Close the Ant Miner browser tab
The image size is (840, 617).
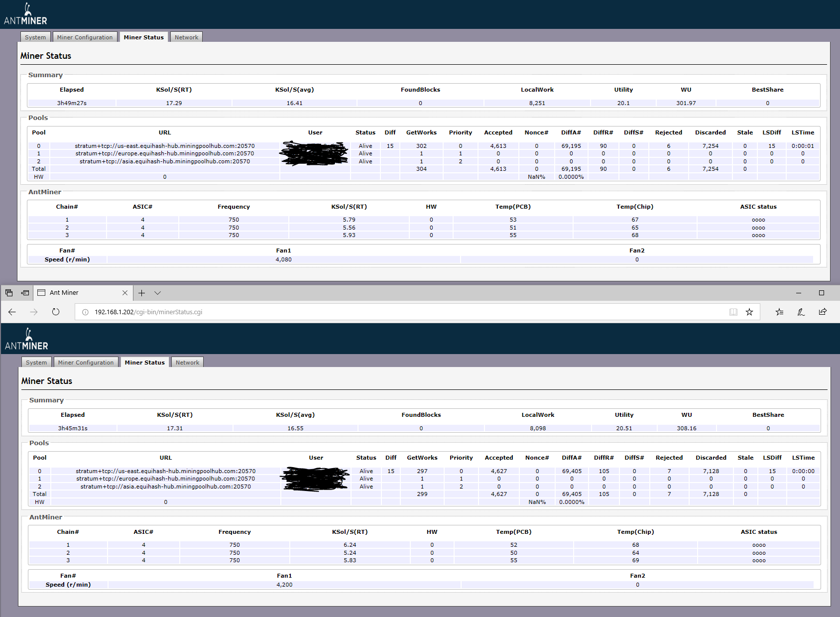coord(125,293)
